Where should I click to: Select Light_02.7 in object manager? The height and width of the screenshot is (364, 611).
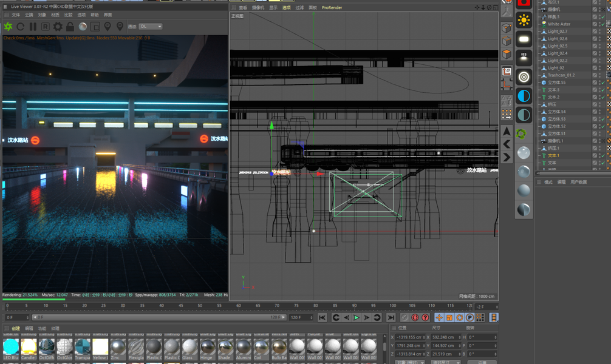(558, 32)
